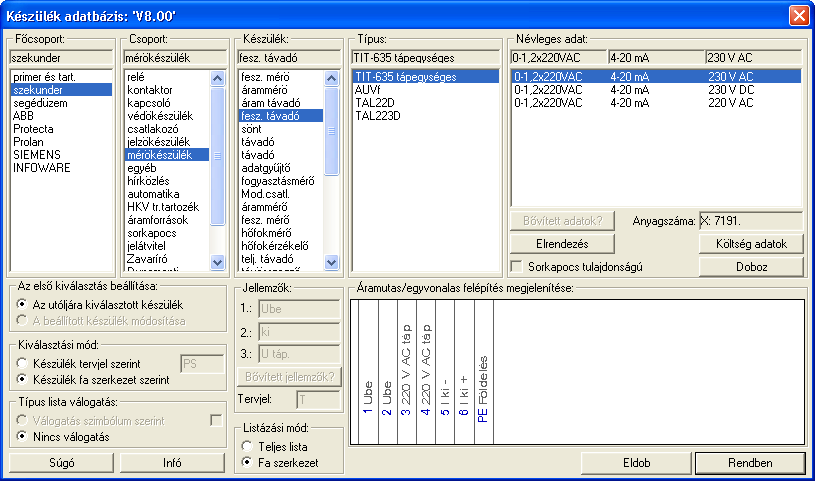This screenshot has width=815, height=481.
Task: Click the Készülék list scrollbar thumb
Action: (332, 131)
